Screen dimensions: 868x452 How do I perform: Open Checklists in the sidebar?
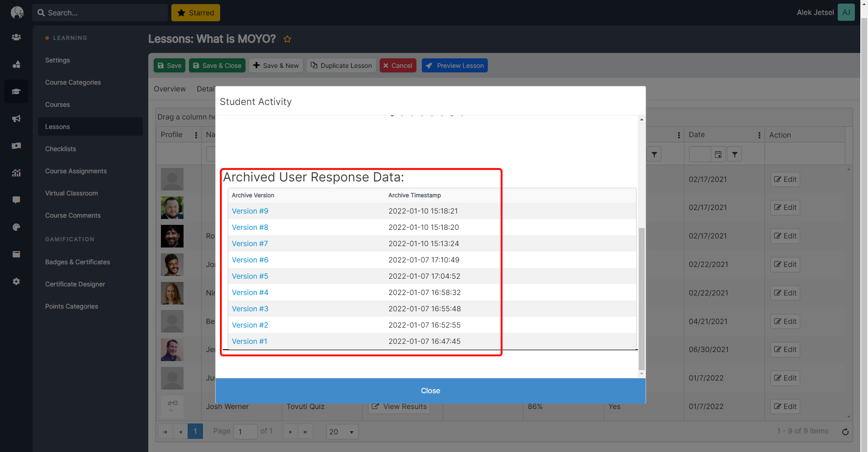[61, 149]
